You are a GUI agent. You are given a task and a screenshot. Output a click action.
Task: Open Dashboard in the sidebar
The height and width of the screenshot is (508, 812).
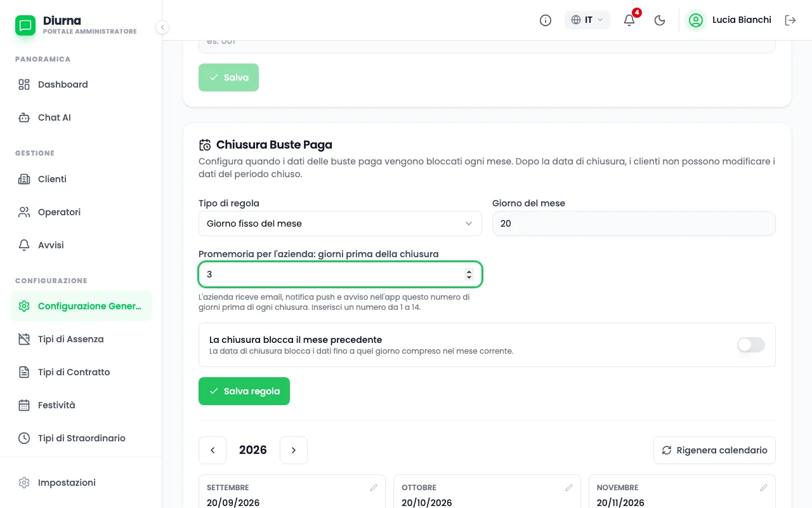click(81, 84)
